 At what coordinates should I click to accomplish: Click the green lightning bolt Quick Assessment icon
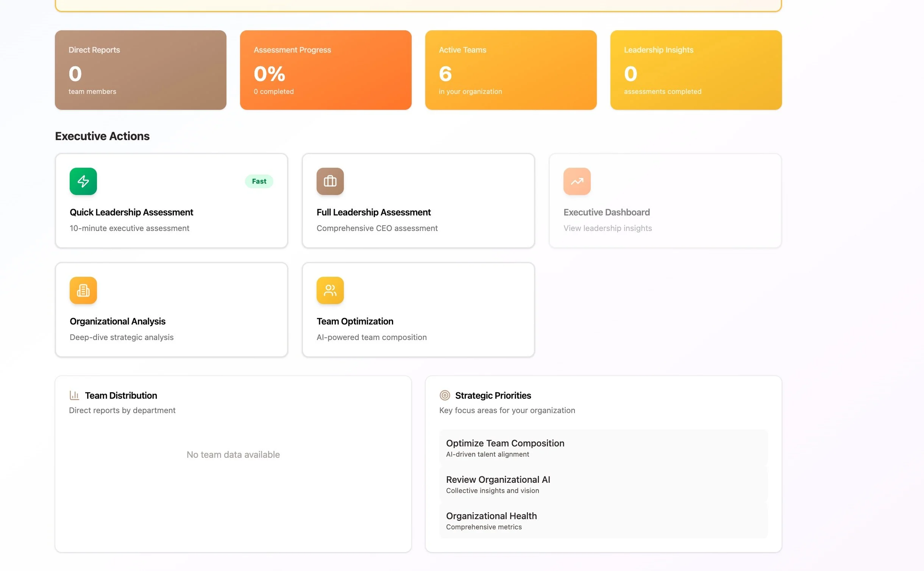tap(83, 181)
